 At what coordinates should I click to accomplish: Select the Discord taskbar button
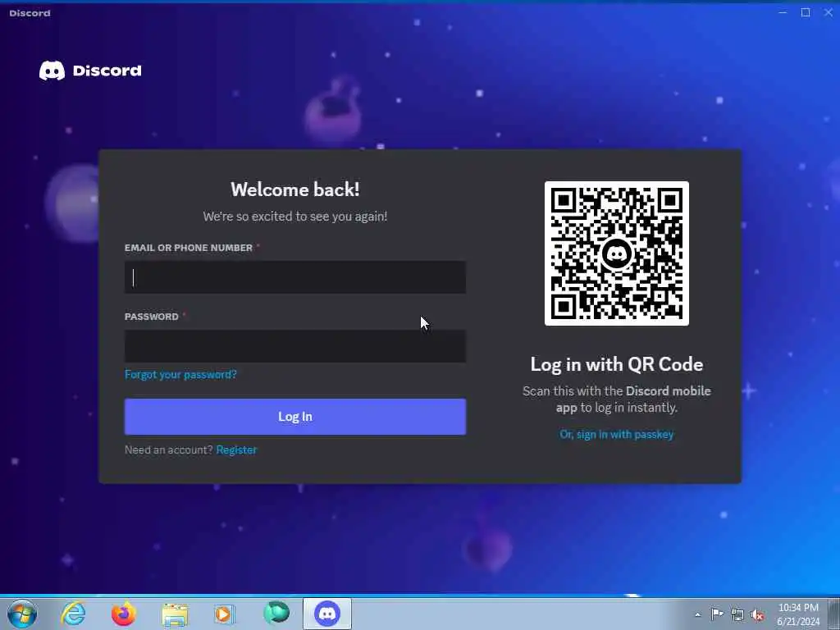coord(327,614)
